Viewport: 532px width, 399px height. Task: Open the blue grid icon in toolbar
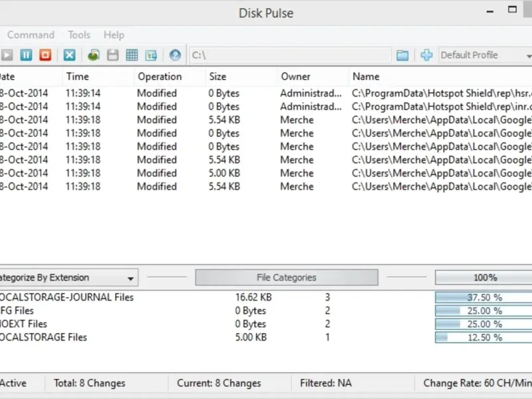pyautogui.click(x=132, y=55)
